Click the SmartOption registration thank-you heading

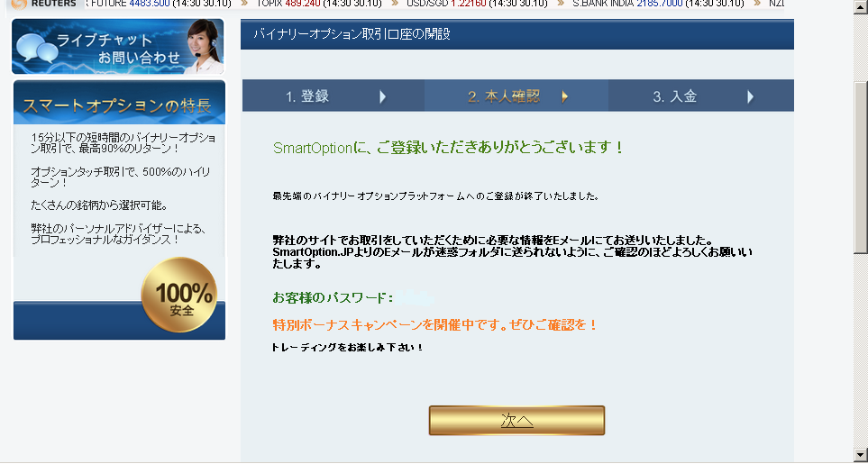[x=448, y=148]
